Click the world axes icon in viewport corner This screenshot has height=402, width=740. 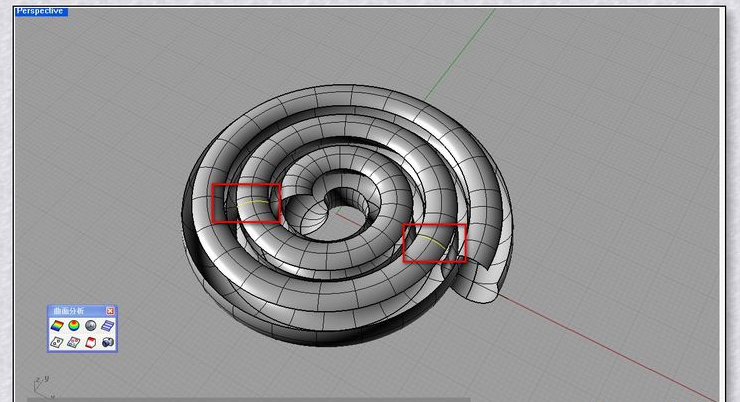[40, 385]
